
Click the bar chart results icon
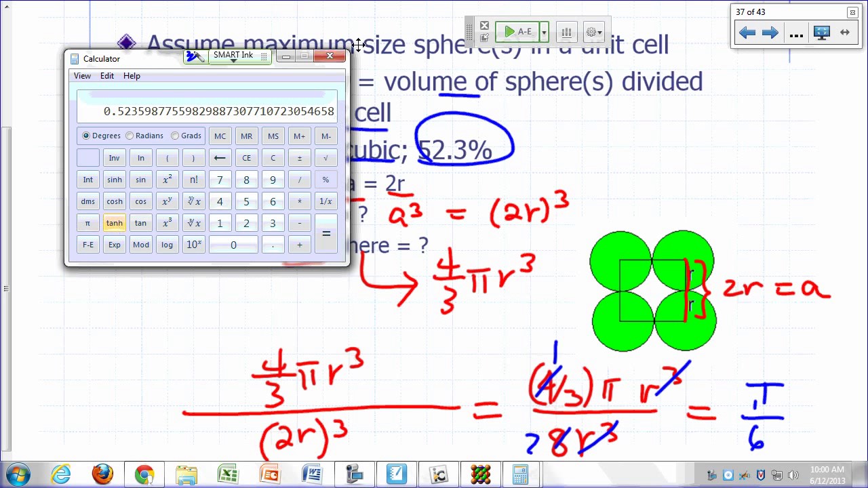pos(566,32)
